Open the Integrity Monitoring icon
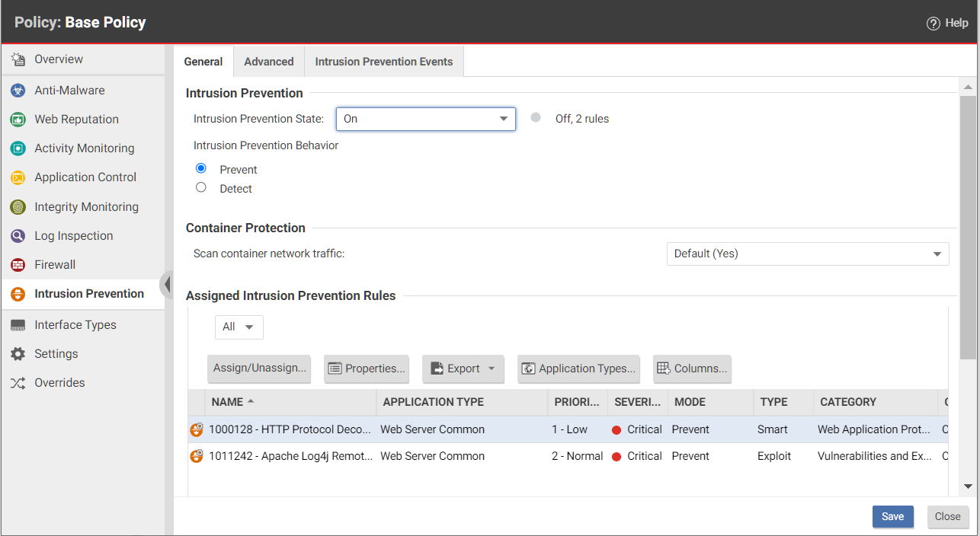The image size is (980, 536). pyautogui.click(x=18, y=207)
